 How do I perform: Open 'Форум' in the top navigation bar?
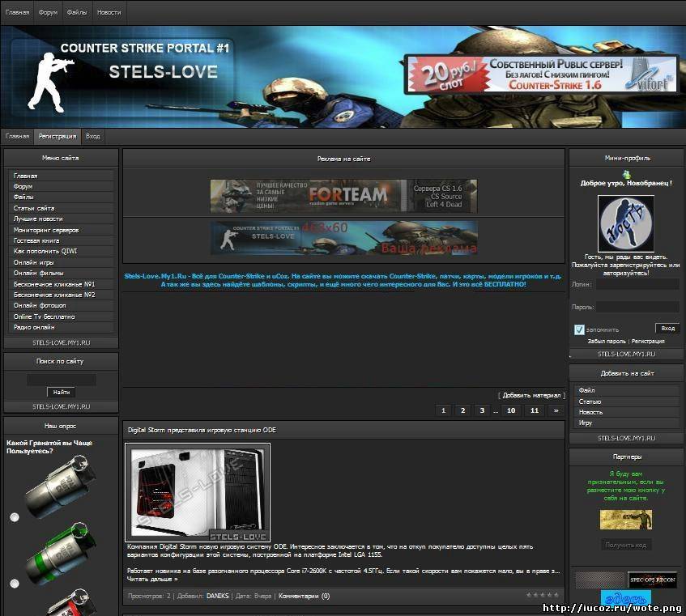(x=48, y=13)
